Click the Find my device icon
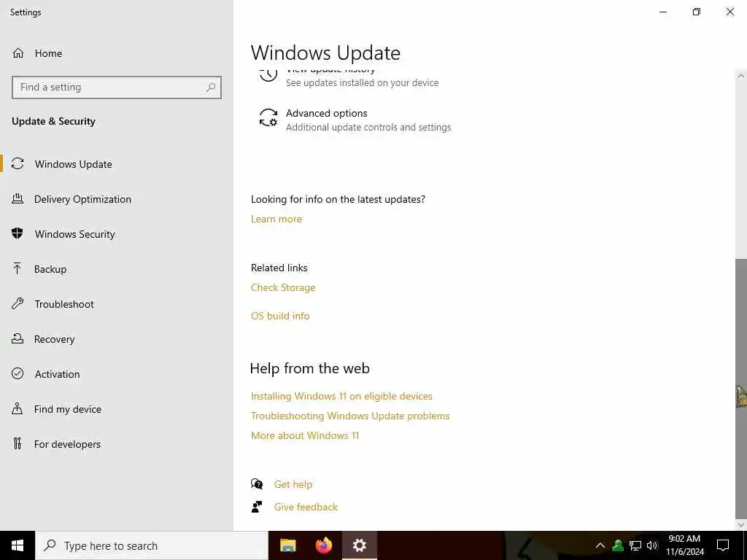The image size is (747, 560). tap(18, 409)
